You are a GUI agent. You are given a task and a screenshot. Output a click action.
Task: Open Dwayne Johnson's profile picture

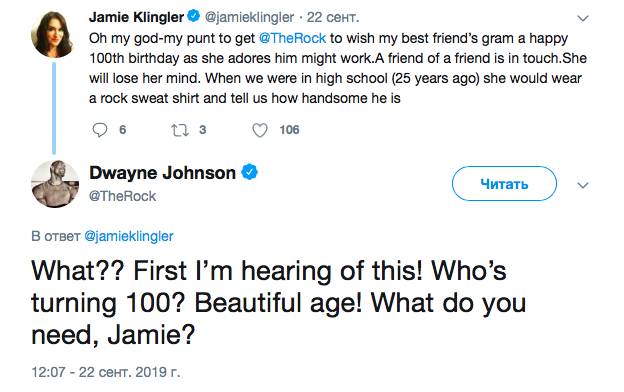coord(55,184)
